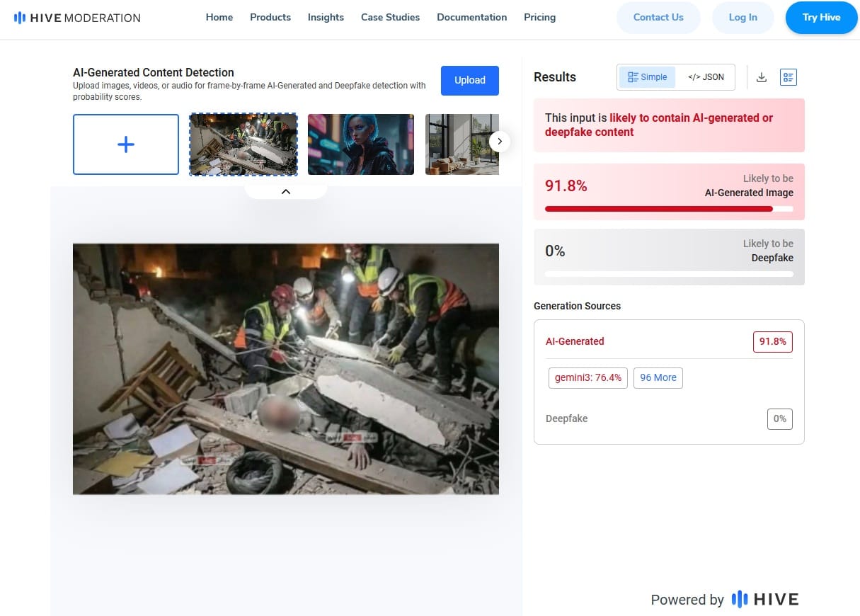Click the Log In button
Viewport: 860px width, 616px height.
coord(743,18)
